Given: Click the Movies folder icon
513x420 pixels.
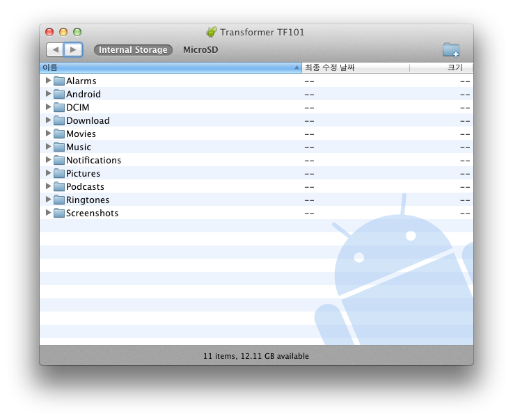Looking at the screenshot, I should click(x=59, y=134).
